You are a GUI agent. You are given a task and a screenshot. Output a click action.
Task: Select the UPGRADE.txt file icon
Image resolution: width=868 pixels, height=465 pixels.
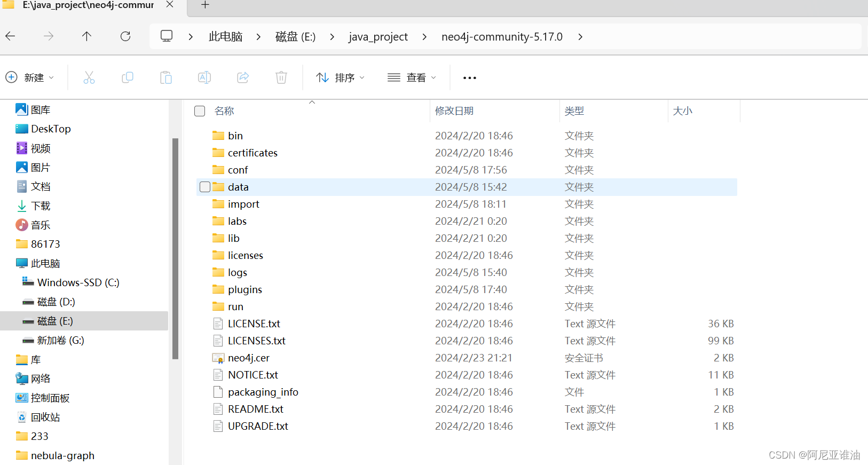pos(218,426)
